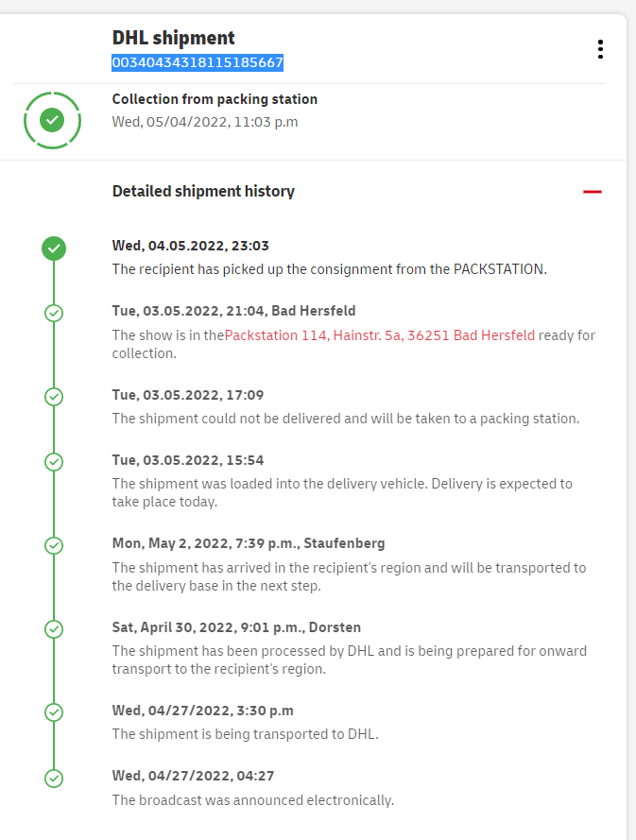Click the 15:54 loaded-vehicle timeline checkmark

point(54,462)
